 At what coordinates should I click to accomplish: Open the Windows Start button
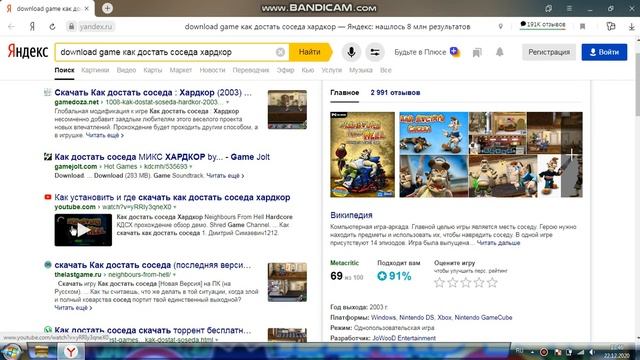coord(11,351)
